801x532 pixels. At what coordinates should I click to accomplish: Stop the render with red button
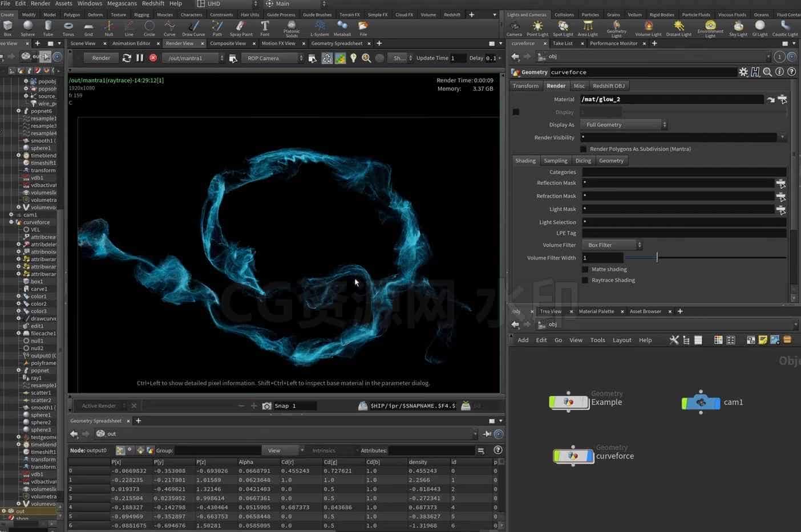point(153,58)
